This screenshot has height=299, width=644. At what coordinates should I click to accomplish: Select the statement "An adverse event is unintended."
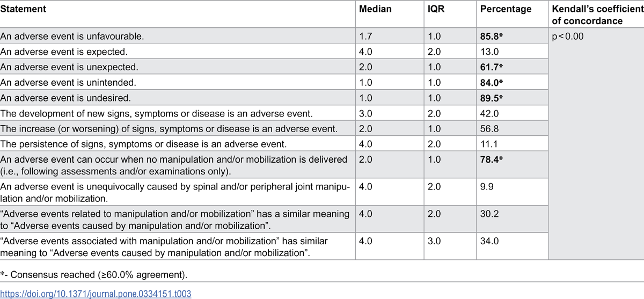(x=61, y=83)
